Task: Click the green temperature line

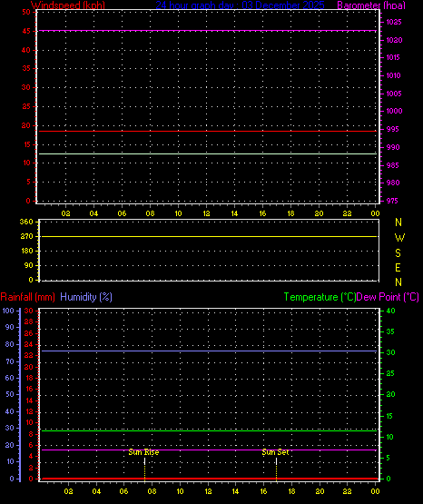Action: [x=209, y=430]
